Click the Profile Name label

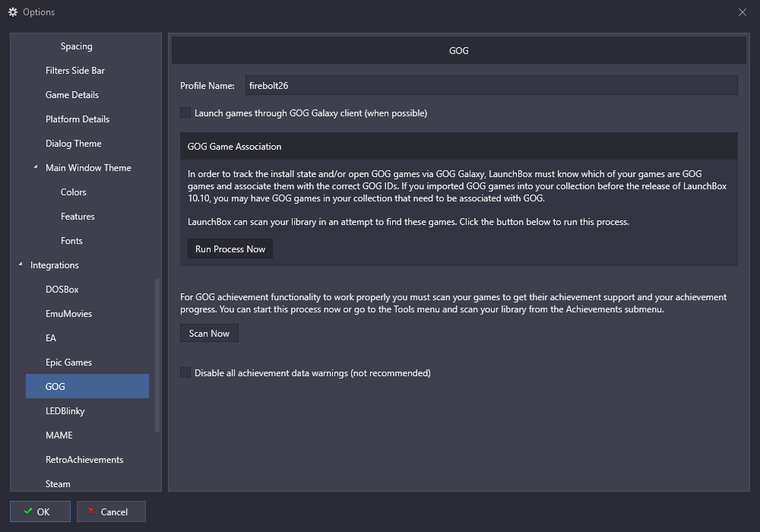pyautogui.click(x=207, y=86)
